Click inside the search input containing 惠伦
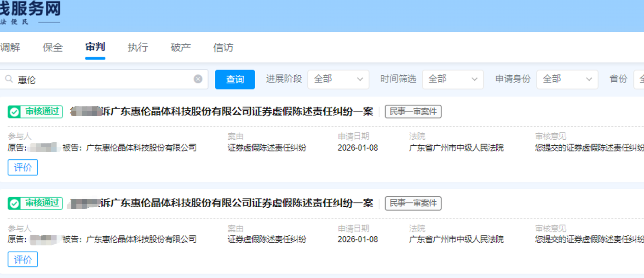 [x=92, y=79]
